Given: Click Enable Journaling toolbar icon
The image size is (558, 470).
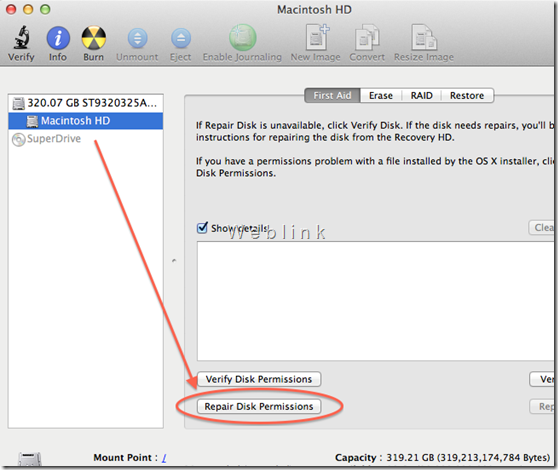Looking at the screenshot, I should coord(242,37).
